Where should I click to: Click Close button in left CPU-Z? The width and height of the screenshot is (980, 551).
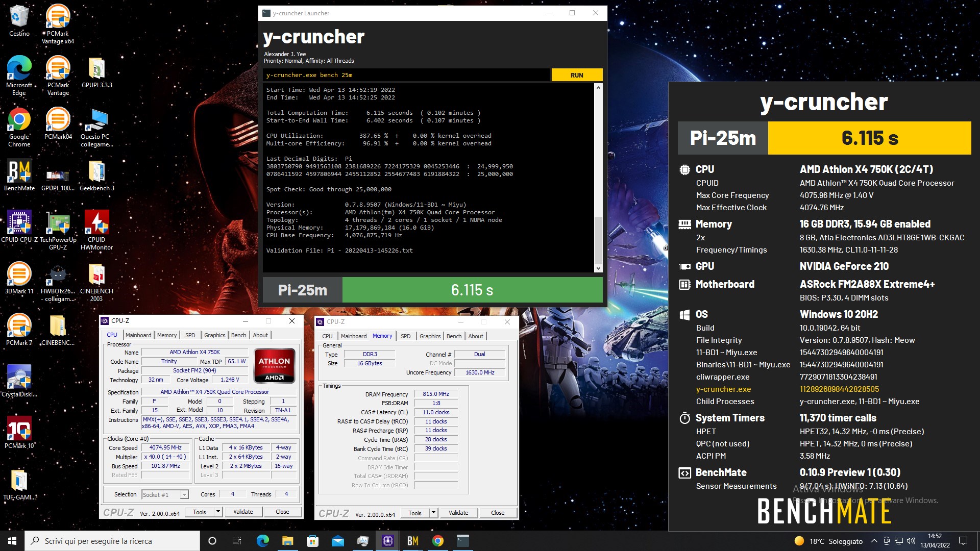point(282,512)
